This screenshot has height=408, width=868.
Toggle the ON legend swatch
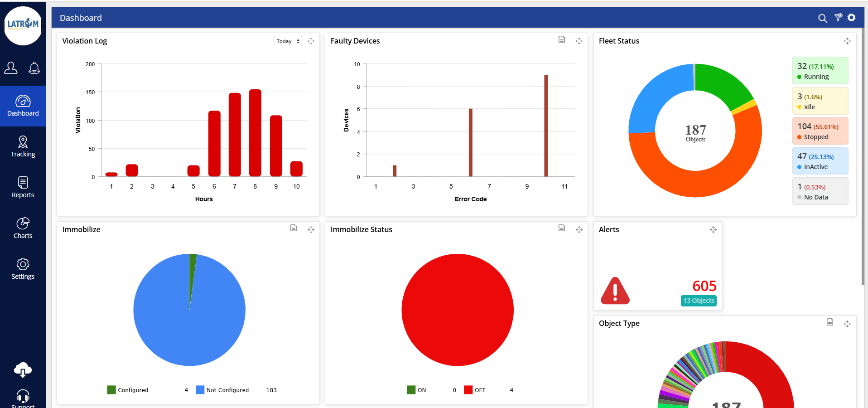click(x=411, y=390)
